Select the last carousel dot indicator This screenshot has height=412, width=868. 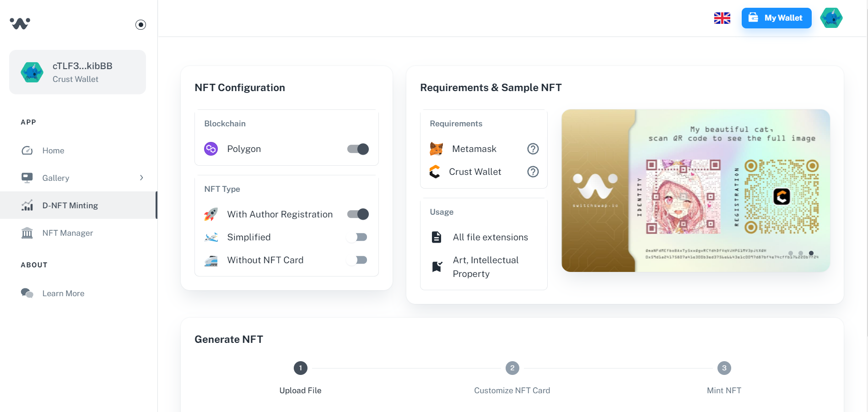click(x=811, y=253)
